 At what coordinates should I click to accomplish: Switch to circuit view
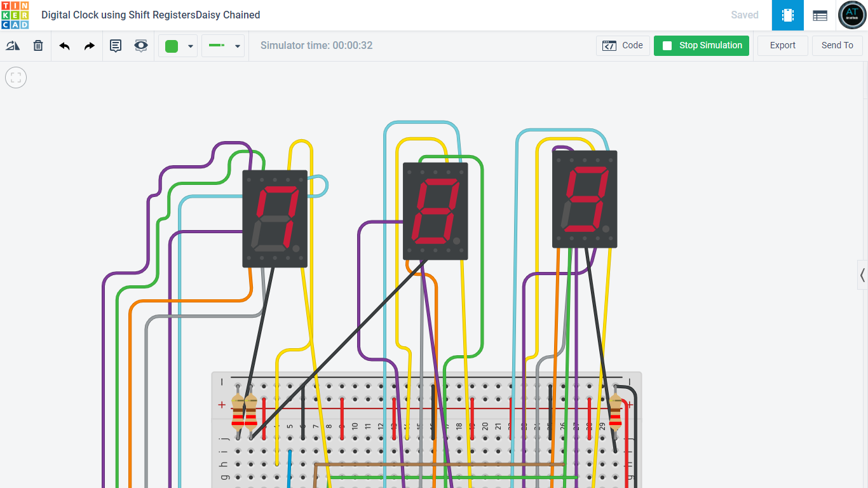788,15
